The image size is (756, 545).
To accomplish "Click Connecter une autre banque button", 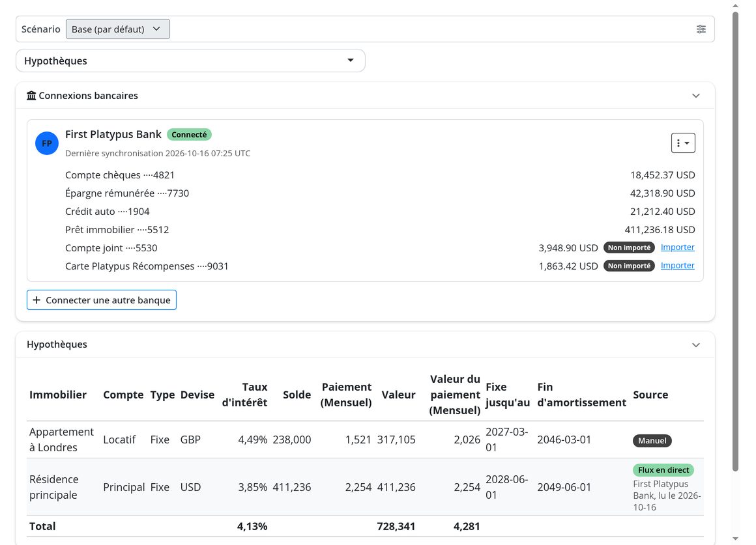I will (102, 300).
